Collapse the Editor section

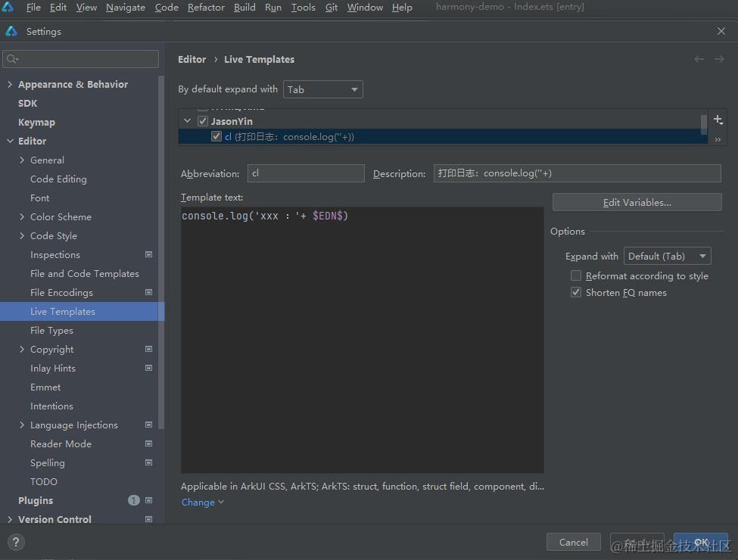(x=10, y=142)
